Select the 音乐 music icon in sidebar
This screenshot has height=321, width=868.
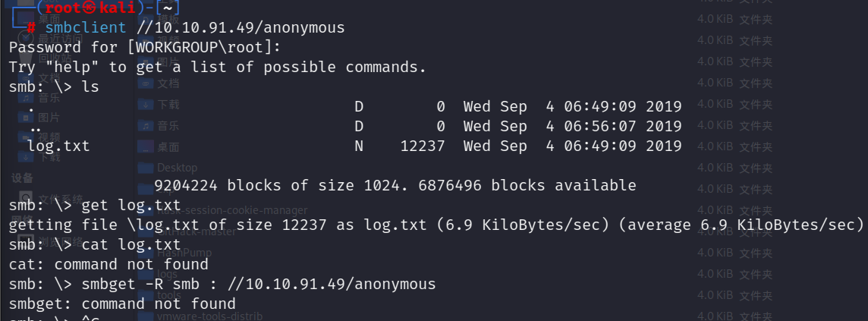26,98
